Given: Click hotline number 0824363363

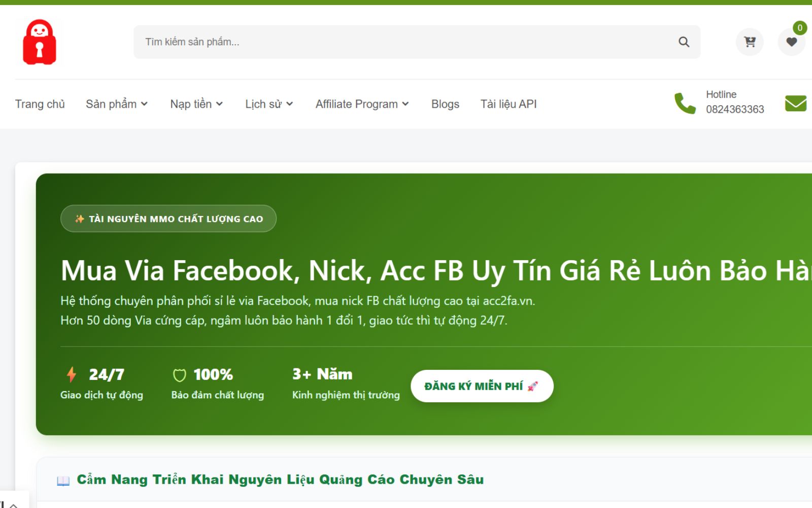Looking at the screenshot, I should coord(735,109).
